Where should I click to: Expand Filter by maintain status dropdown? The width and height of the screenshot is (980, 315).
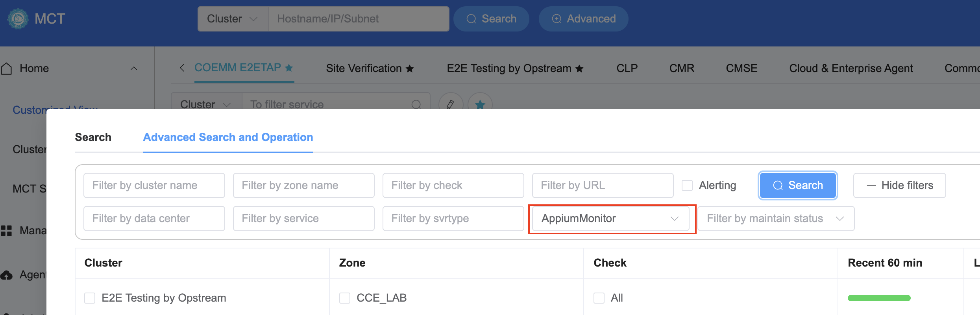pyautogui.click(x=776, y=219)
